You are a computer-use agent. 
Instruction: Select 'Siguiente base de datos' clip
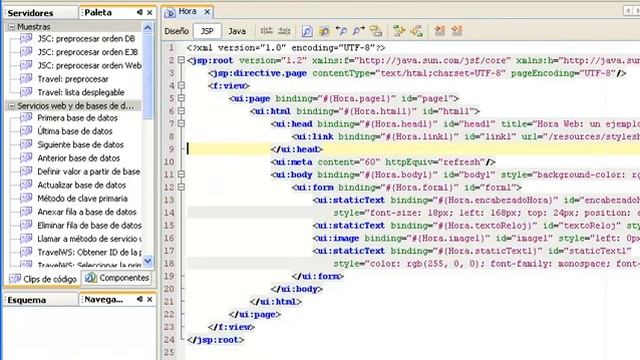point(80,144)
